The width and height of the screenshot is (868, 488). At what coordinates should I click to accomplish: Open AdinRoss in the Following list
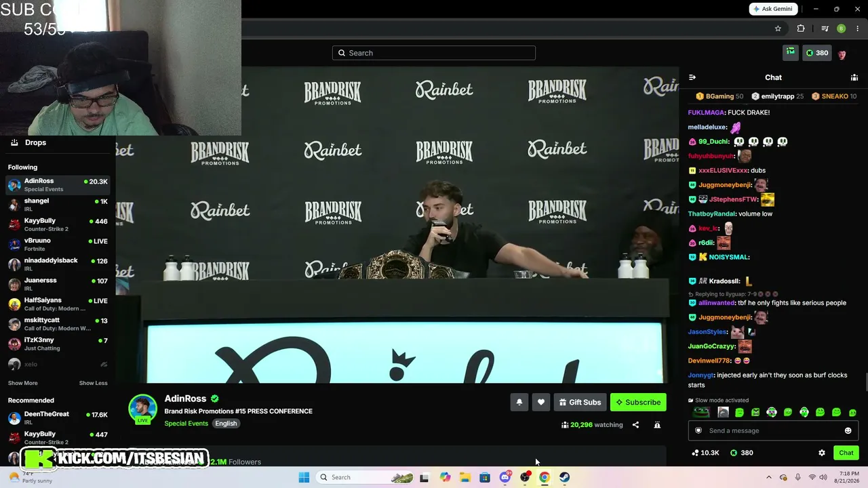58,185
